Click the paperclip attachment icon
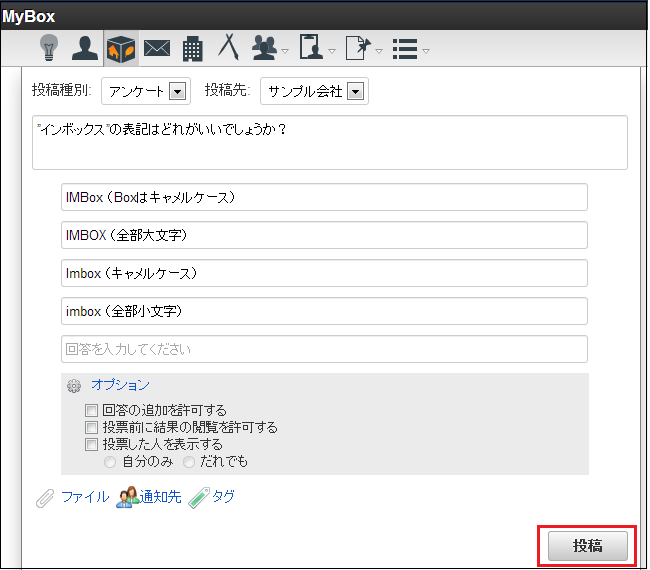650x570 pixels. point(45,498)
